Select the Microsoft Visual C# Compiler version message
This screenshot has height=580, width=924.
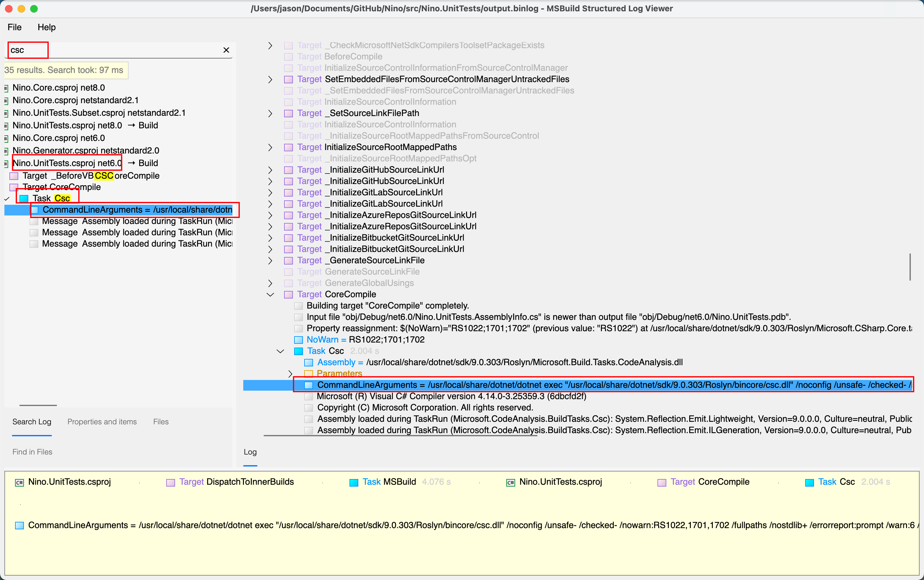point(451,396)
